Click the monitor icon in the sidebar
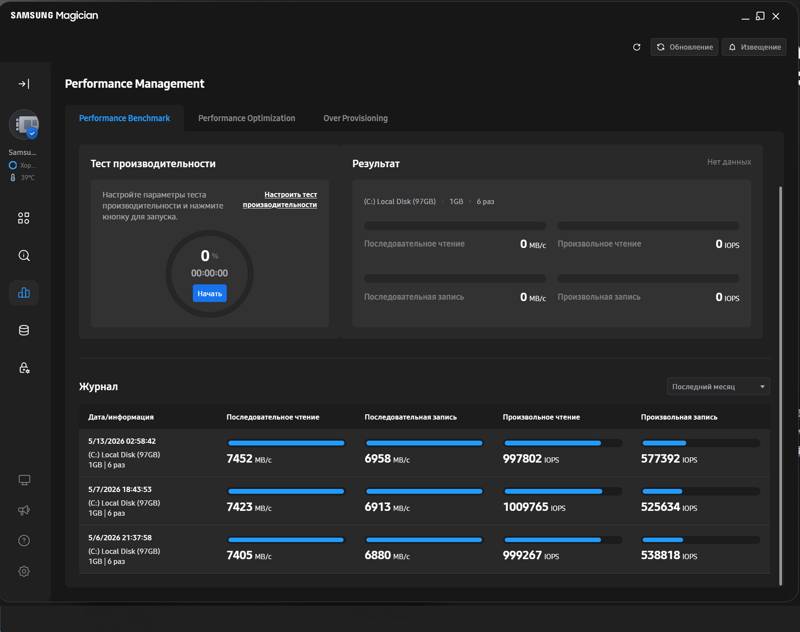 [x=24, y=480]
